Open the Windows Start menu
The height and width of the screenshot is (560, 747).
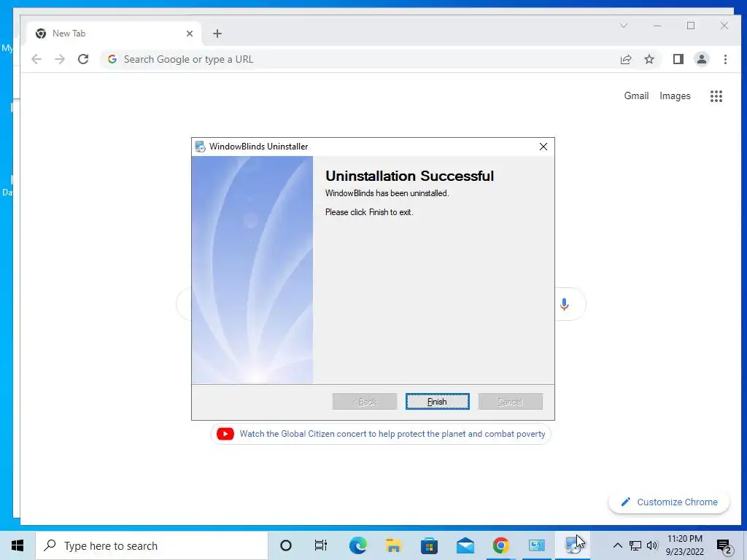18,545
